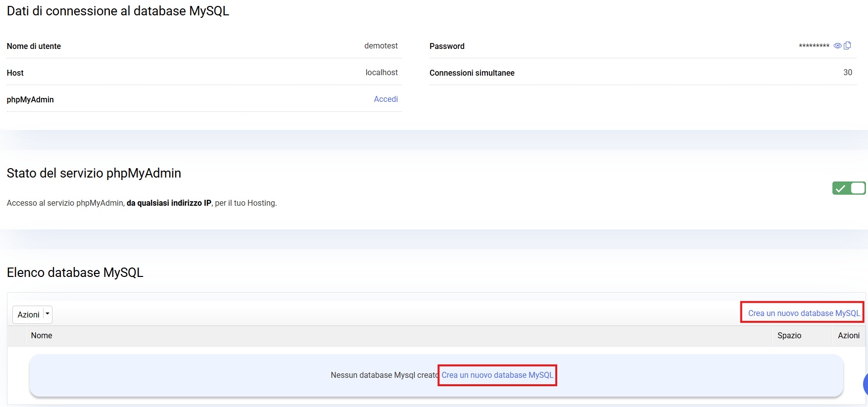Click the Elenco database MySQL heading
Image resolution: width=868 pixels, height=407 pixels.
click(75, 272)
